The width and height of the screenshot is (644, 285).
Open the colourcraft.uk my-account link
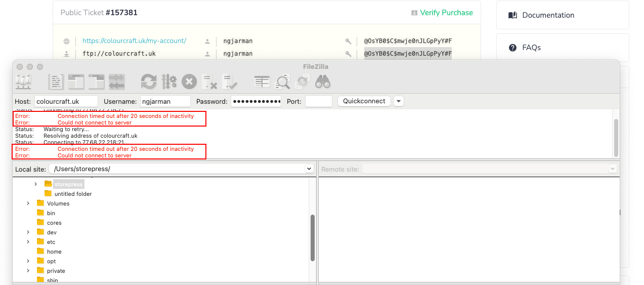[x=134, y=41]
